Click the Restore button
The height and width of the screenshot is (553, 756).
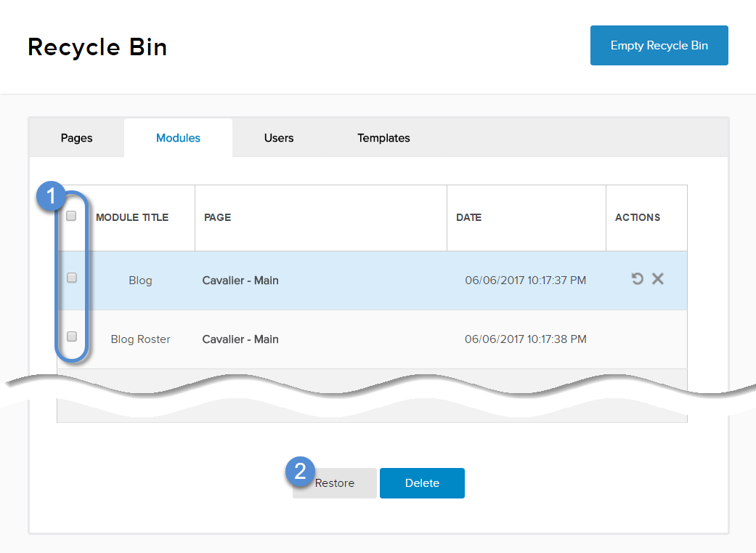click(335, 483)
